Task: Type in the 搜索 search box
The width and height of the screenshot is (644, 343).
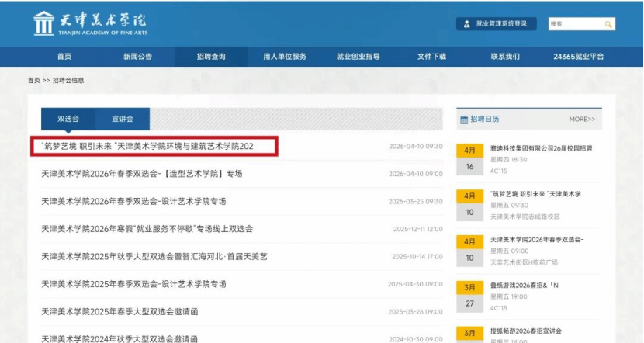Action: pyautogui.click(x=573, y=24)
